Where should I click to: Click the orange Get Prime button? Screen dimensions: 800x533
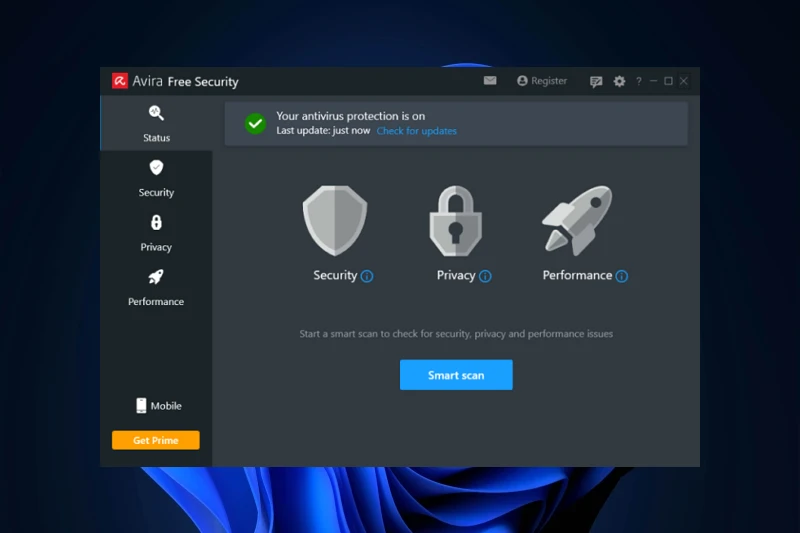(x=156, y=440)
